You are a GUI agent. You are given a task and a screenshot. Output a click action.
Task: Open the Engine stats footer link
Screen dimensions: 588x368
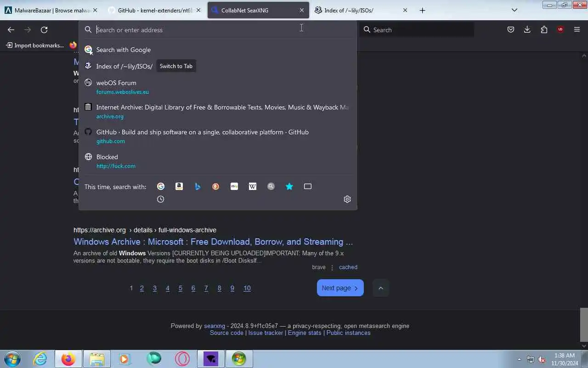coord(305,333)
